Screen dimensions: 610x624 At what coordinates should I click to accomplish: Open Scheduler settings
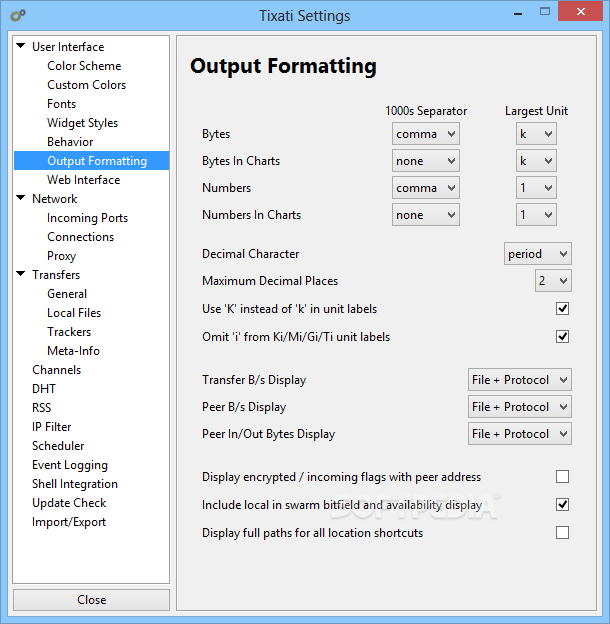[x=58, y=446]
